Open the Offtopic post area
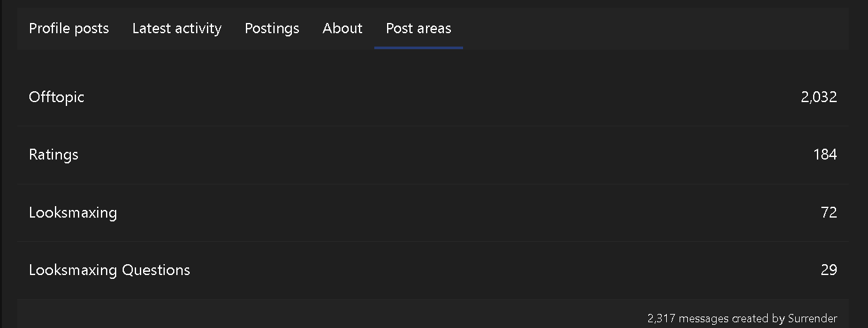 click(57, 97)
